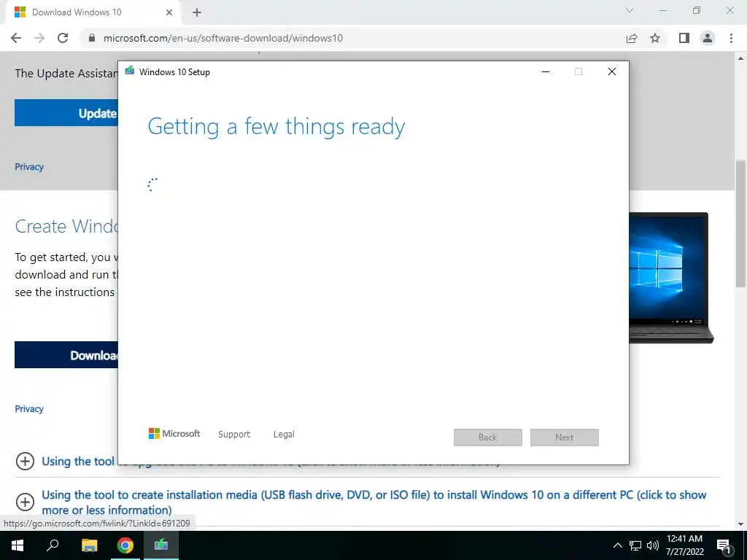View site info via padlock icon
This screenshot has width=747, height=560.
[x=92, y=38]
